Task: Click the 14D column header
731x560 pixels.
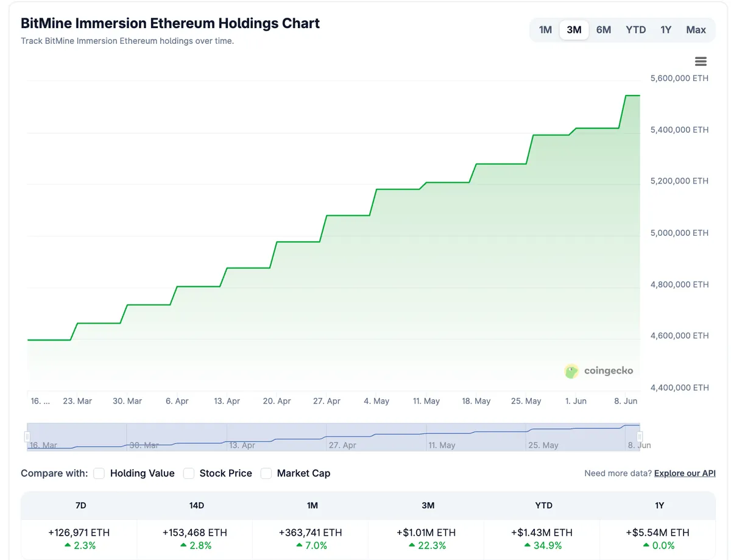Action: (x=196, y=506)
